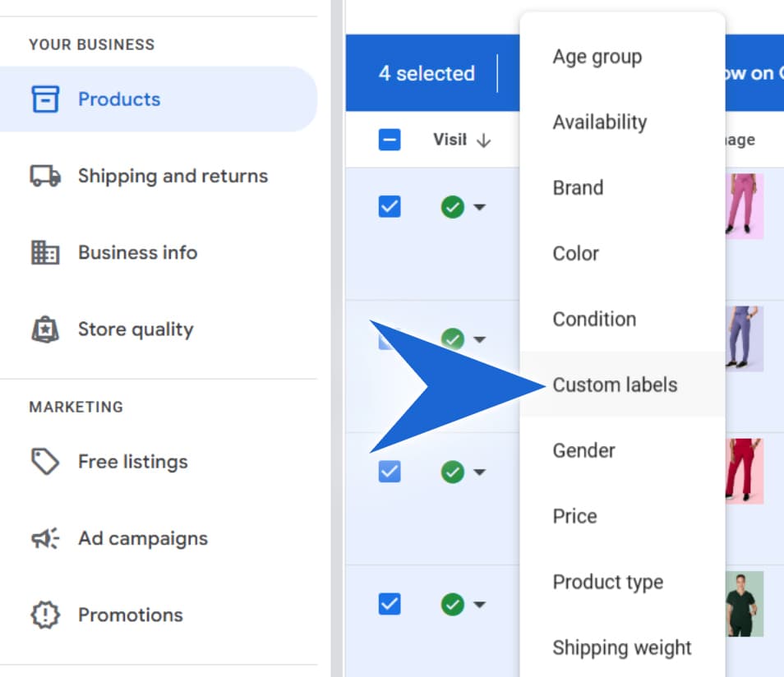The height and width of the screenshot is (677, 784).
Task: Select Price from the attribute list
Action: click(x=574, y=516)
